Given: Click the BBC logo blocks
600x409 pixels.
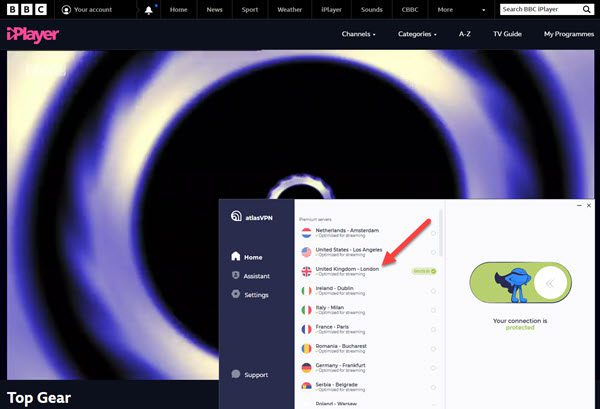Looking at the screenshot, I should [27, 9].
